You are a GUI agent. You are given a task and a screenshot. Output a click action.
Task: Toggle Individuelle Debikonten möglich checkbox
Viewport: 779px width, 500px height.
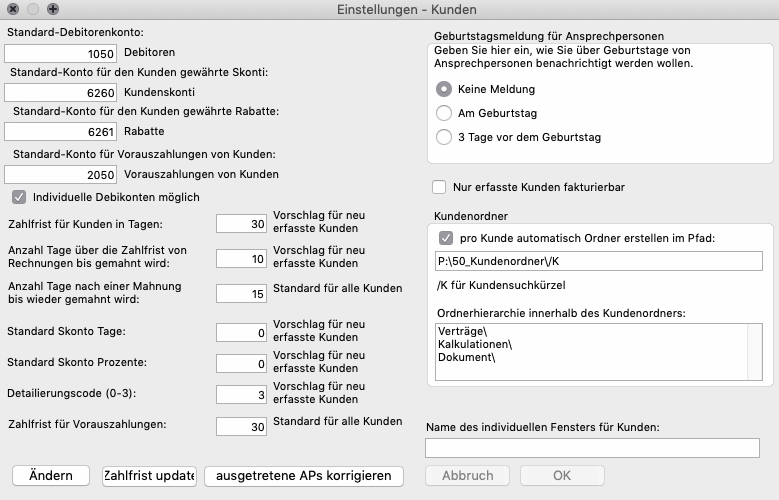[x=19, y=197]
